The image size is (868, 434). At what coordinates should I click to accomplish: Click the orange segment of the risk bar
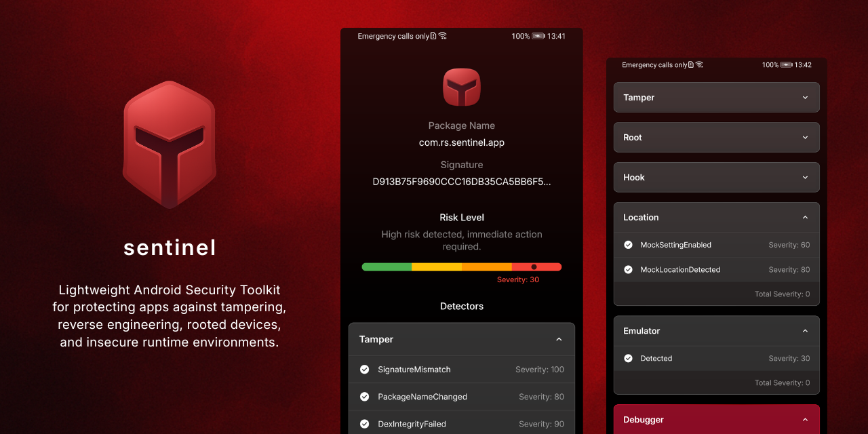pos(487,267)
